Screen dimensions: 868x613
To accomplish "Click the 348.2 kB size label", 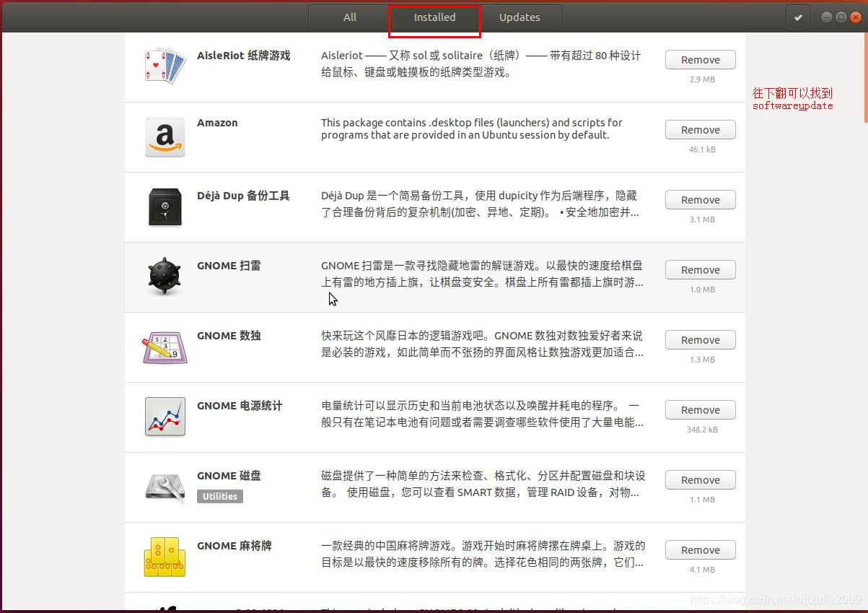I will coord(702,430).
